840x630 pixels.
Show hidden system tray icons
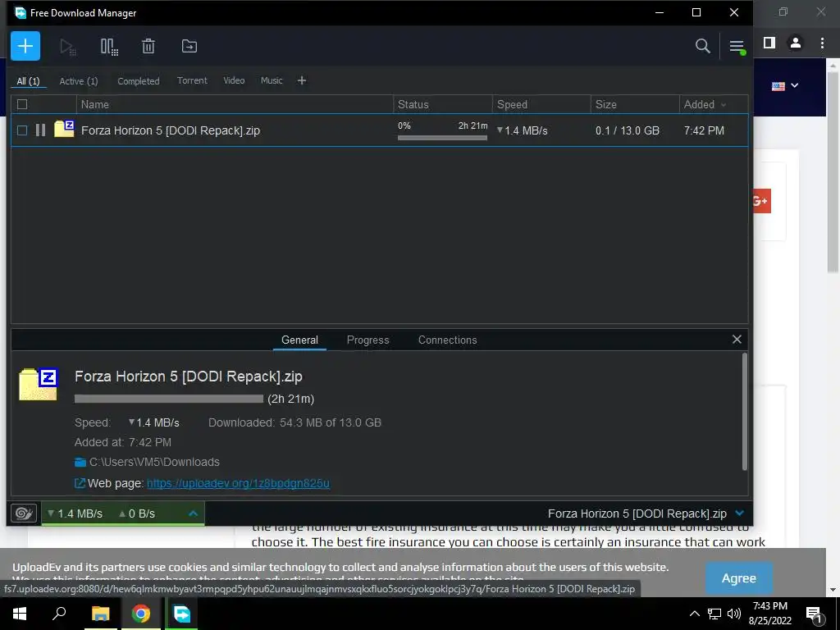click(694, 614)
